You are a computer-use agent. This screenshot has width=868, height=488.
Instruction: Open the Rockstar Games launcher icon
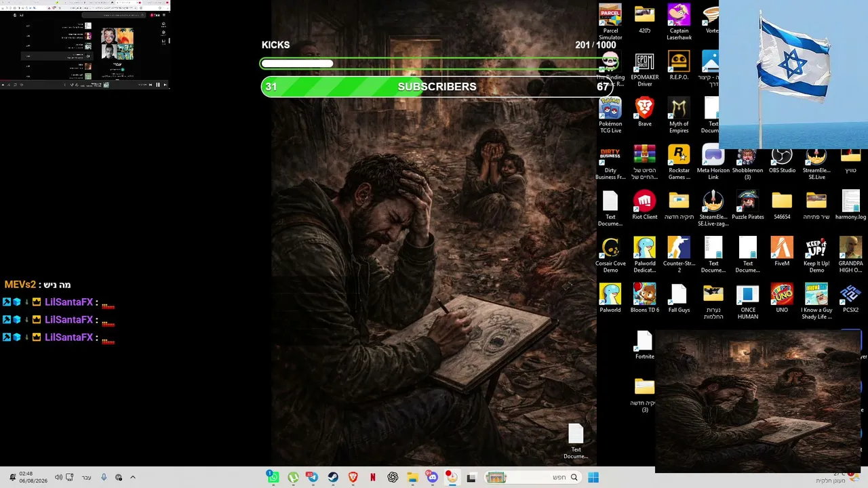[x=679, y=162]
